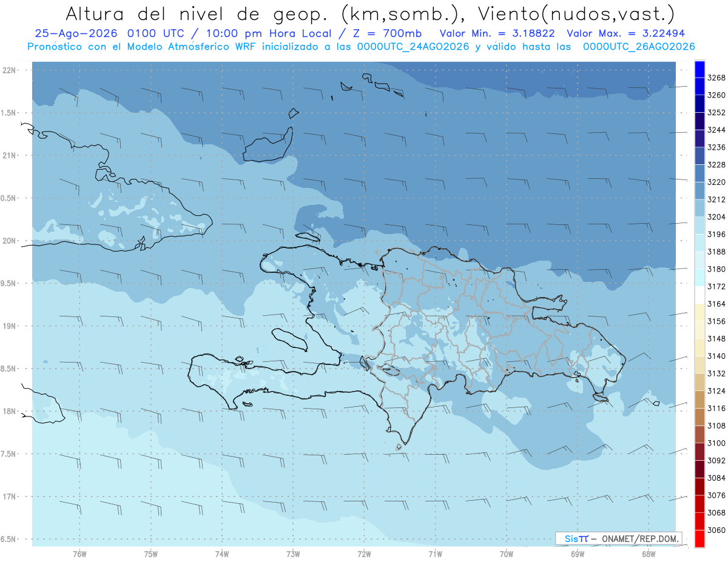Click the legend value '3092'

pos(716,461)
